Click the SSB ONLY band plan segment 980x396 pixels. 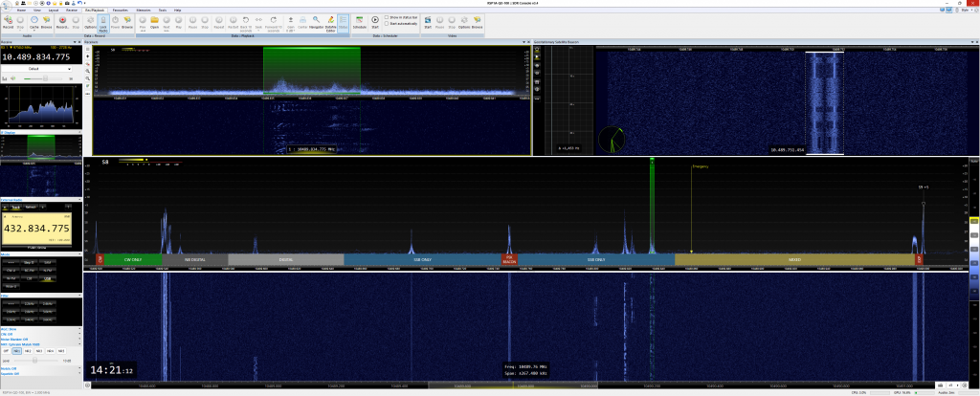(x=421, y=259)
